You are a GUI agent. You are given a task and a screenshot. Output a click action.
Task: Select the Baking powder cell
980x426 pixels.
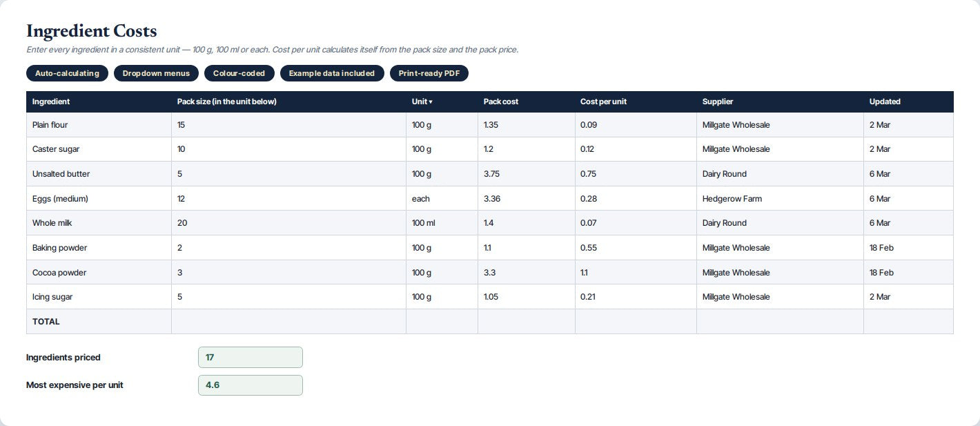pyautogui.click(x=99, y=248)
